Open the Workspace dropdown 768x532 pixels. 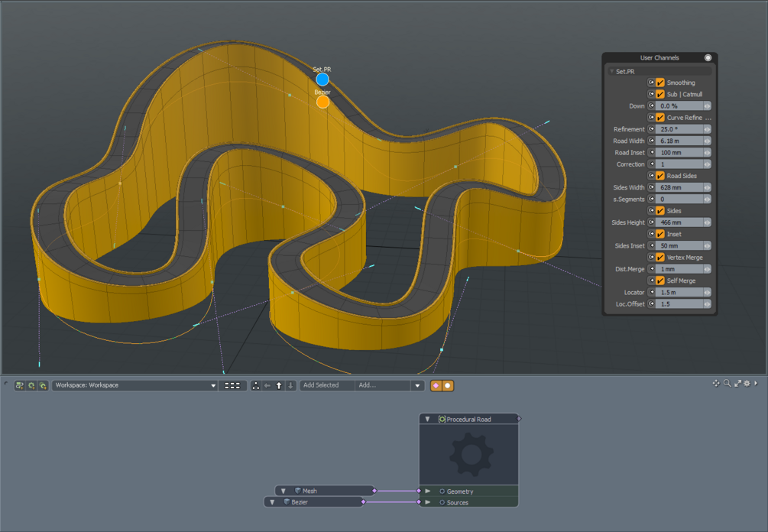pos(134,385)
